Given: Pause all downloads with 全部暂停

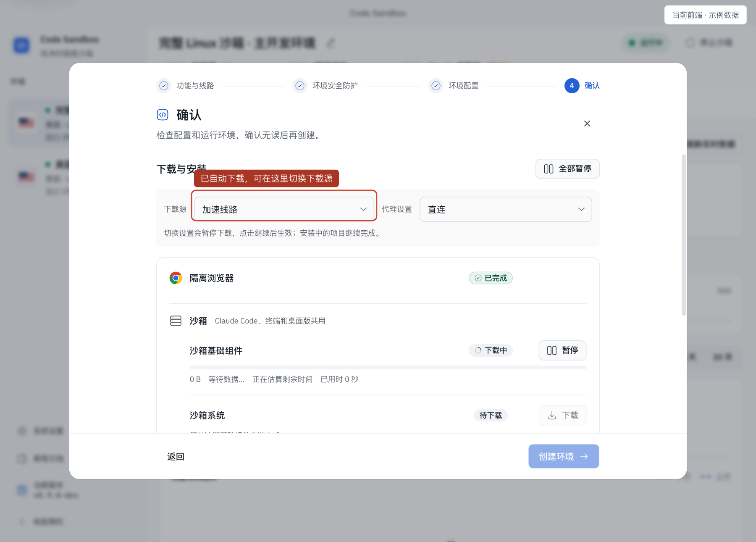Looking at the screenshot, I should [567, 169].
